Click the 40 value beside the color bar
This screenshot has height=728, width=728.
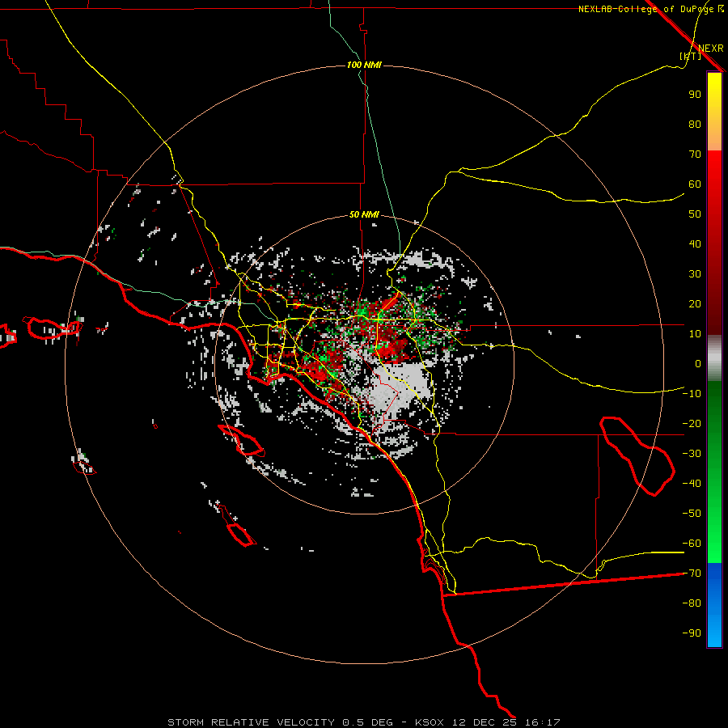click(695, 244)
